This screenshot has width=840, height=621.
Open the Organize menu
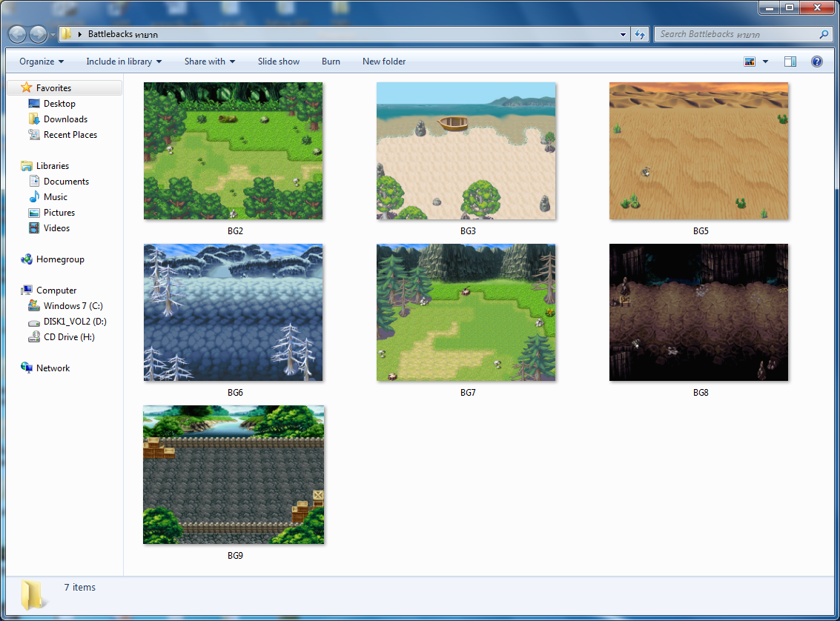(42, 62)
